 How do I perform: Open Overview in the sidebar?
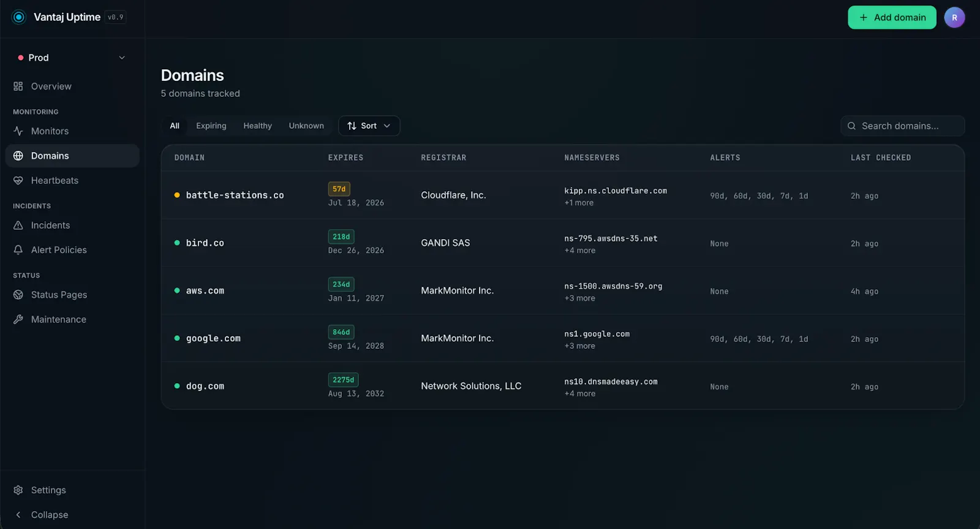[x=72, y=86]
